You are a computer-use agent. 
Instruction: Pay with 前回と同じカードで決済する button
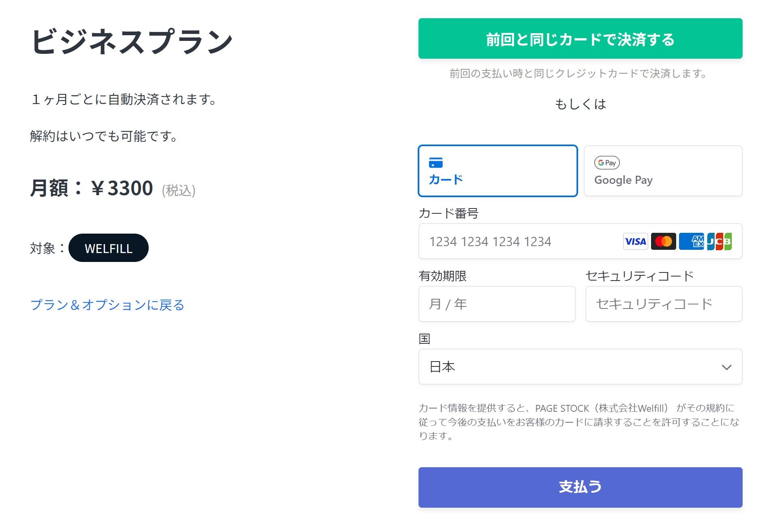580,38
